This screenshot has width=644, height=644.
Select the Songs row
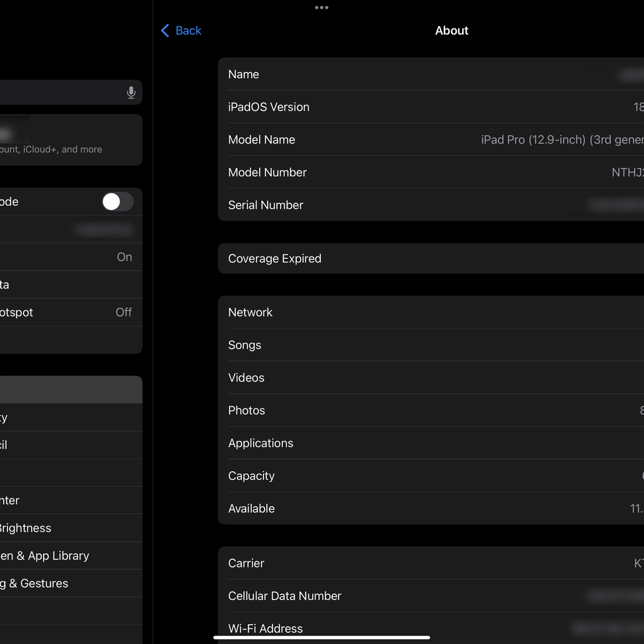coord(431,345)
